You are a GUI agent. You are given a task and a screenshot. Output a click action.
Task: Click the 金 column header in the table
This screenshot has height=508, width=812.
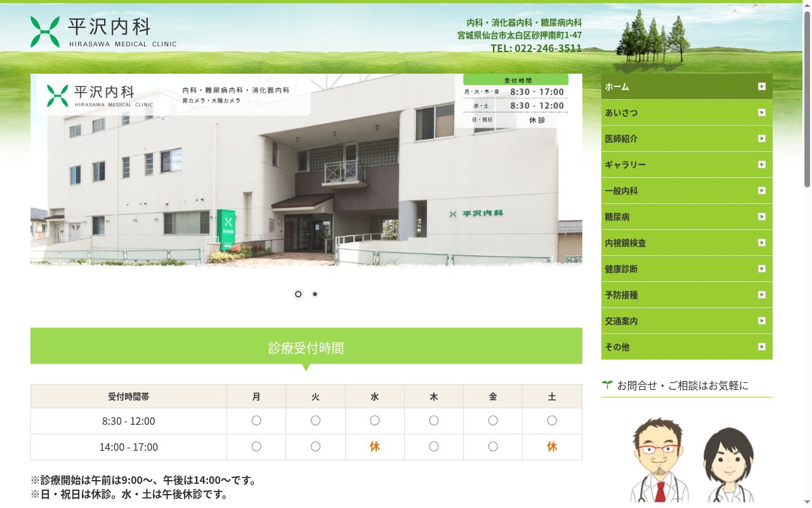pyautogui.click(x=493, y=396)
